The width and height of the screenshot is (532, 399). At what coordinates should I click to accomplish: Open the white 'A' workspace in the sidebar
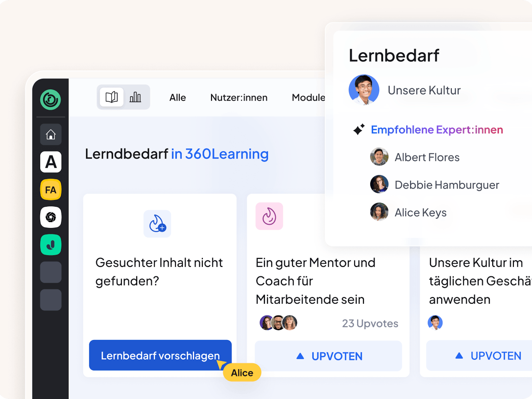pyautogui.click(x=50, y=162)
